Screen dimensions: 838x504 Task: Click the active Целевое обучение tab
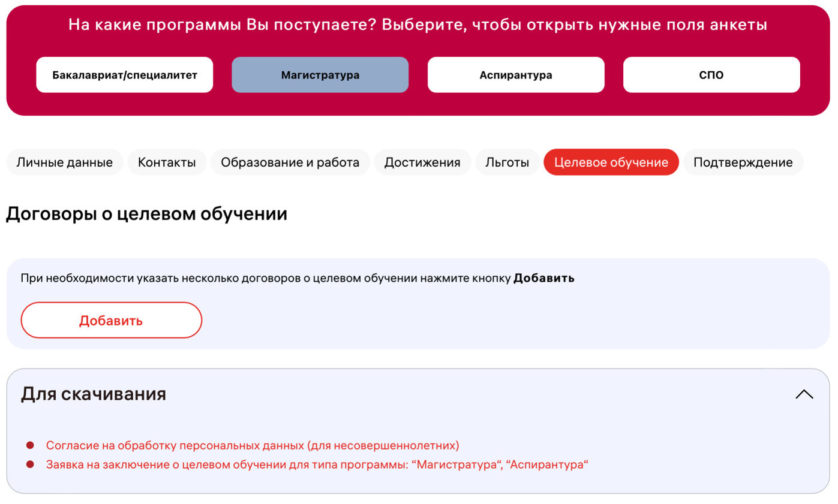click(x=611, y=162)
